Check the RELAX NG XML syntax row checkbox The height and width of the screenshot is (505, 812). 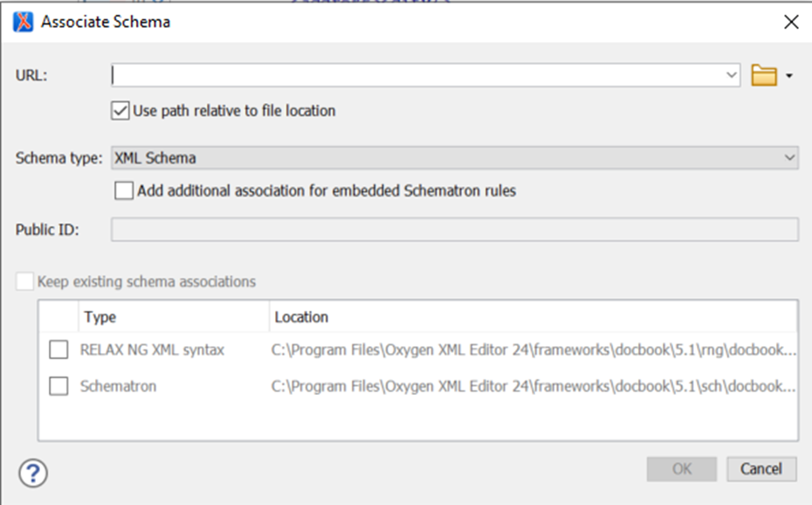(58, 349)
